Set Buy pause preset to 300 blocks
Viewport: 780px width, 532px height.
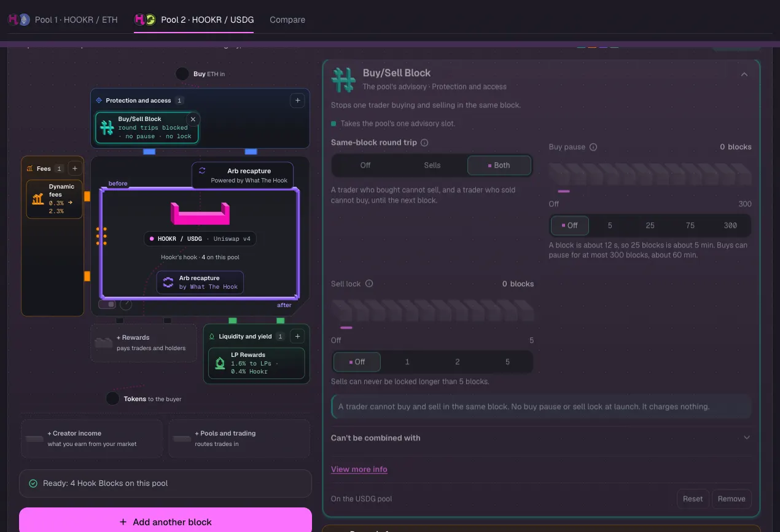[730, 225]
